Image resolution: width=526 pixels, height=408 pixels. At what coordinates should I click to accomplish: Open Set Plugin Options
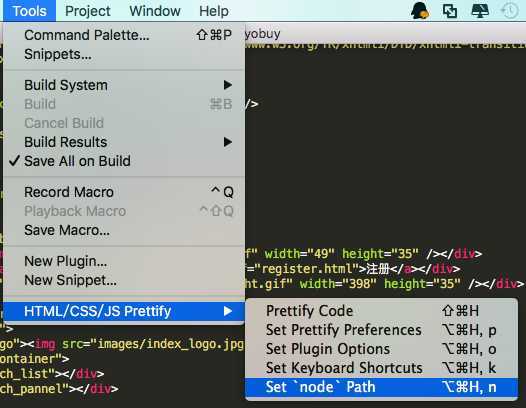click(381, 349)
